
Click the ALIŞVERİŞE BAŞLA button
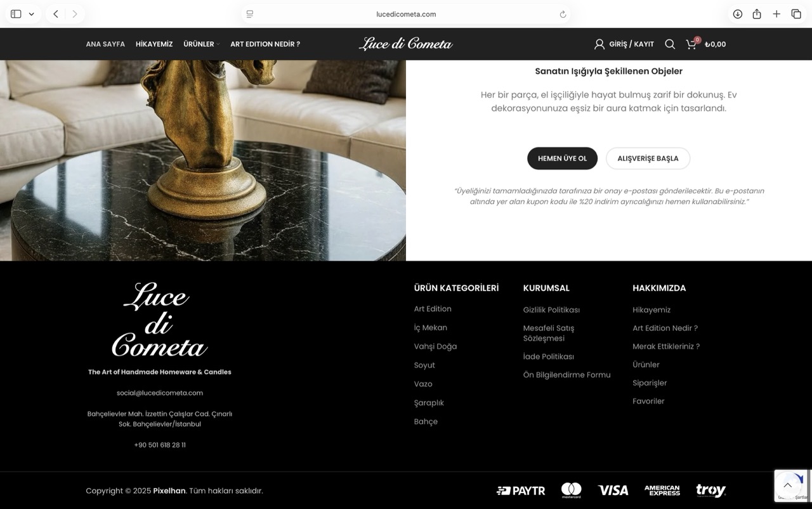pyautogui.click(x=648, y=158)
